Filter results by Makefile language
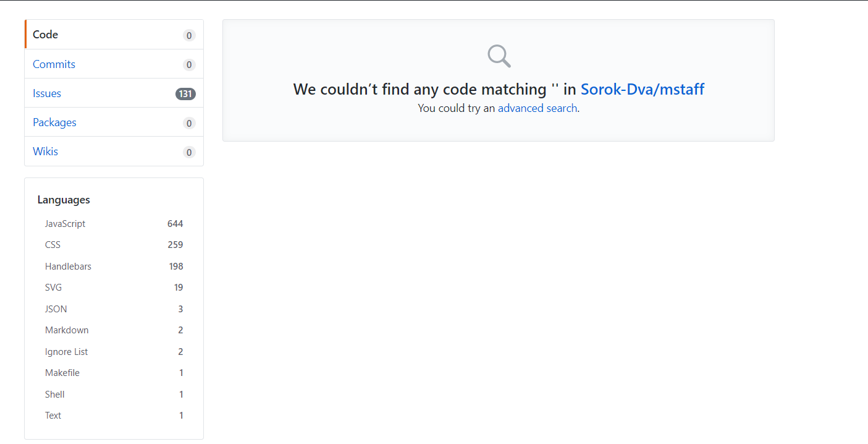The width and height of the screenshot is (868, 444). pos(114,373)
